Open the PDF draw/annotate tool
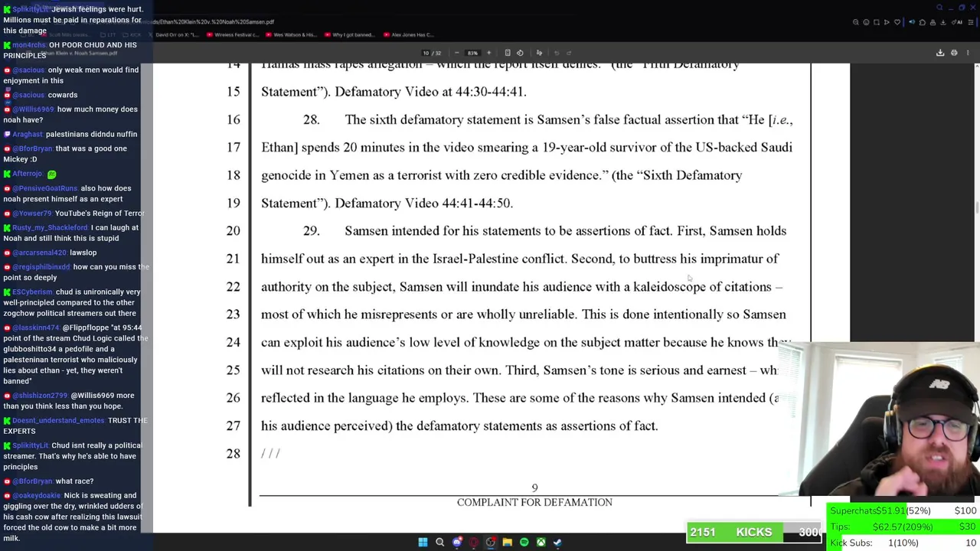This screenshot has width=980, height=551. [539, 53]
